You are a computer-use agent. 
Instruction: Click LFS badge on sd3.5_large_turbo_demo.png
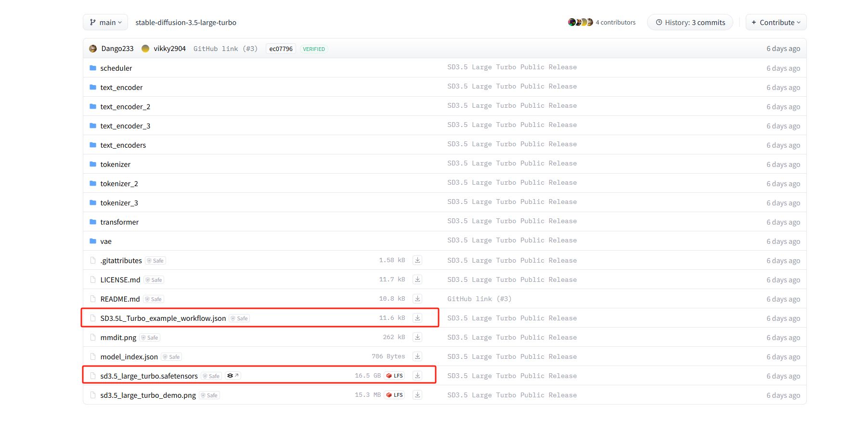(394, 395)
